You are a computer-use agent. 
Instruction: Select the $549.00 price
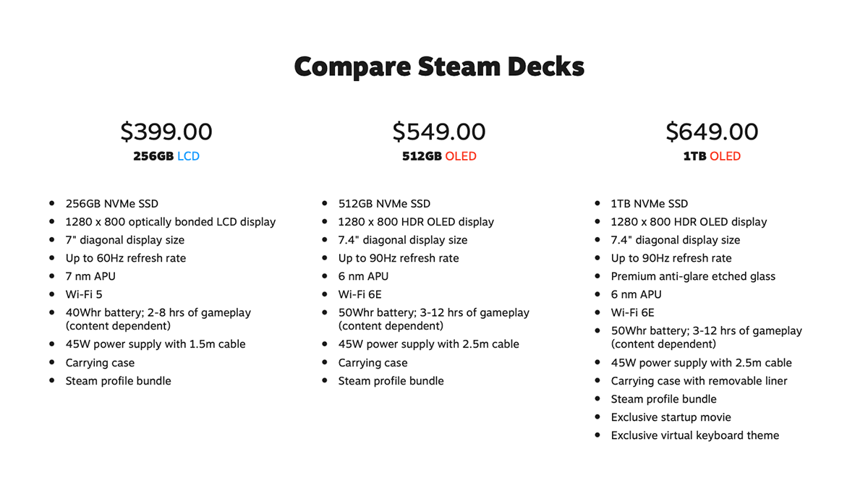[x=439, y=132]
